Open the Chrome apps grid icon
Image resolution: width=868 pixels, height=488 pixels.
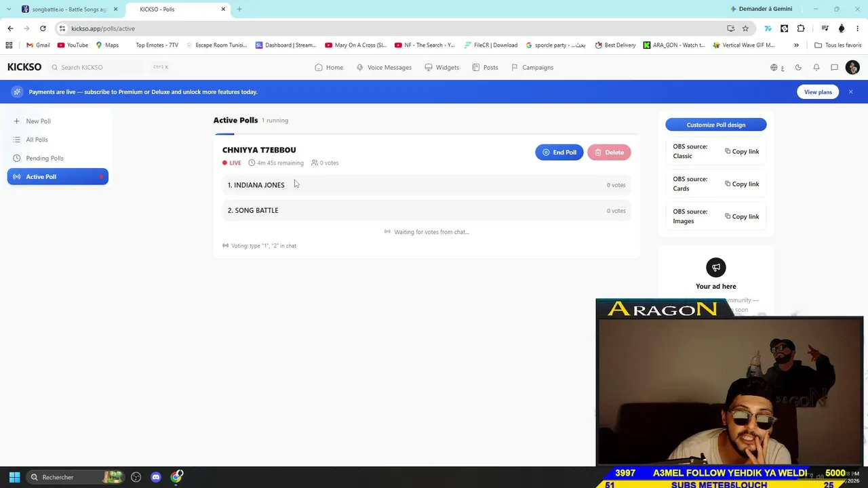click(x=9, y=45)
